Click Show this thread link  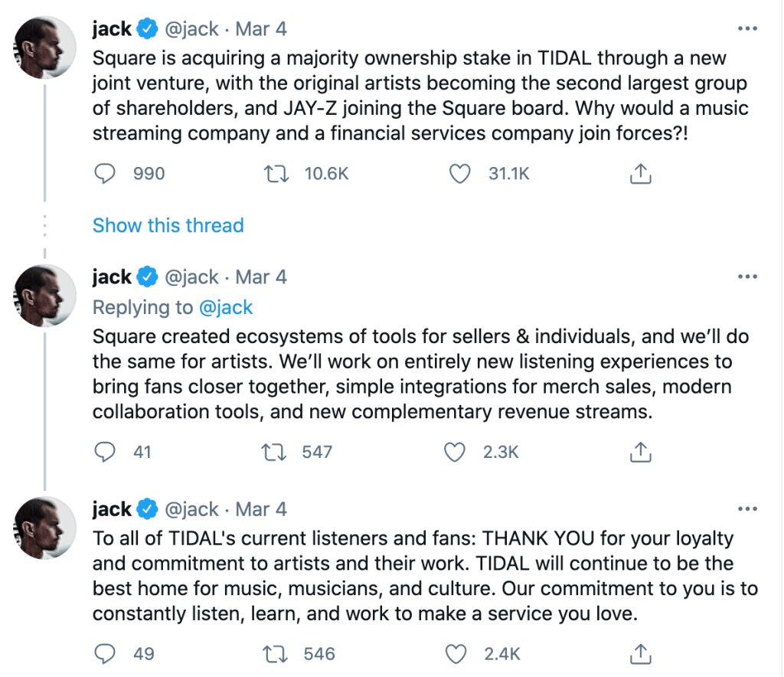tap(168, 225)
